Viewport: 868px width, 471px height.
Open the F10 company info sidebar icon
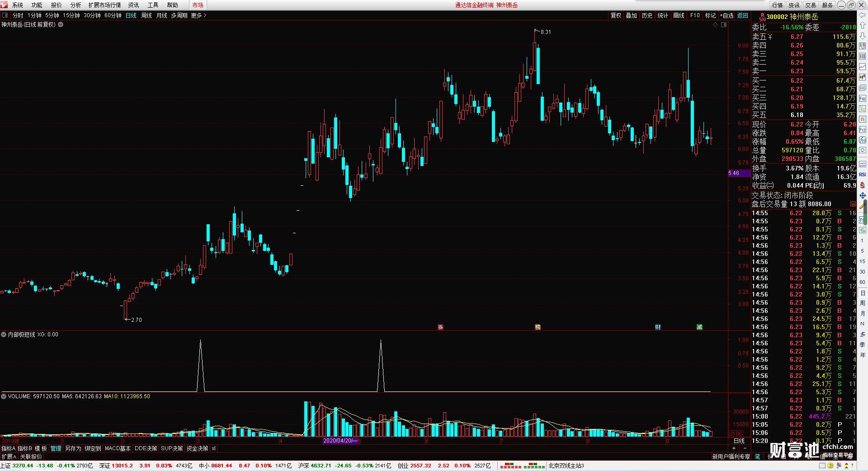coord(863,98)
